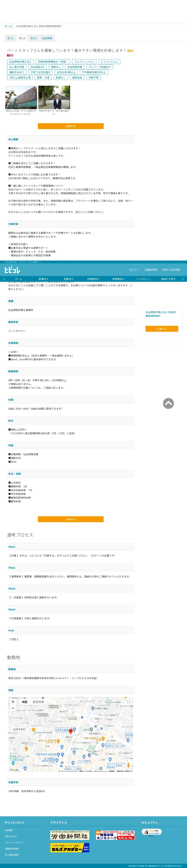Click the 服装自由 tag
187x868 pixels.
click(x=77, y=77)
